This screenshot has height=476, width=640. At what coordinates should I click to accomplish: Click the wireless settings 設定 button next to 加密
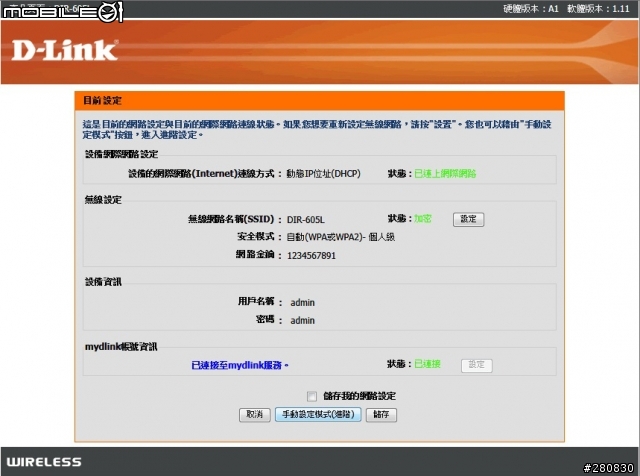[x=468, y=219]
